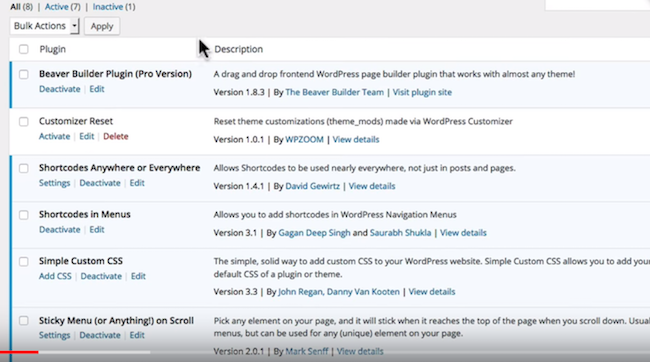Click the Plugin column header
Screen dimensions: 650x362
coord(53,49)
